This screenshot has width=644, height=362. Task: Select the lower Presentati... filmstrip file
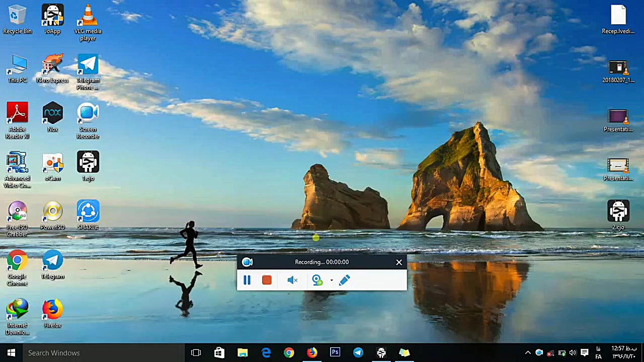tap(618, 170)
